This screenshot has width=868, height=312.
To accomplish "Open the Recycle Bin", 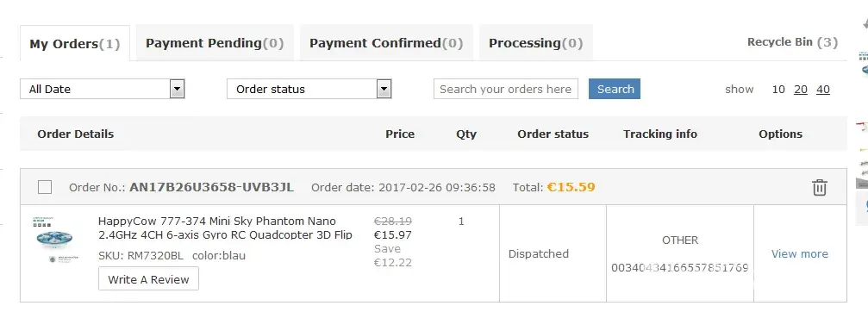I will pos(792,42).
